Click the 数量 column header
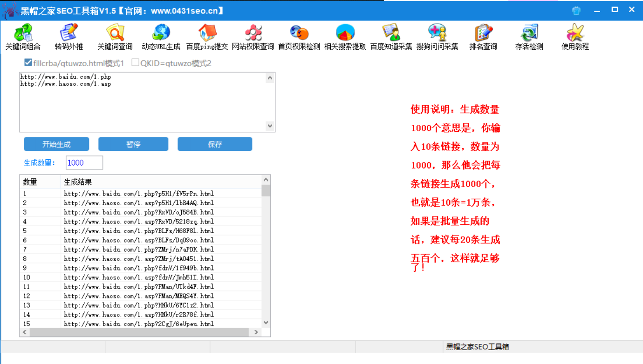This screenshot has width=643, height=364. click(40, 182)
